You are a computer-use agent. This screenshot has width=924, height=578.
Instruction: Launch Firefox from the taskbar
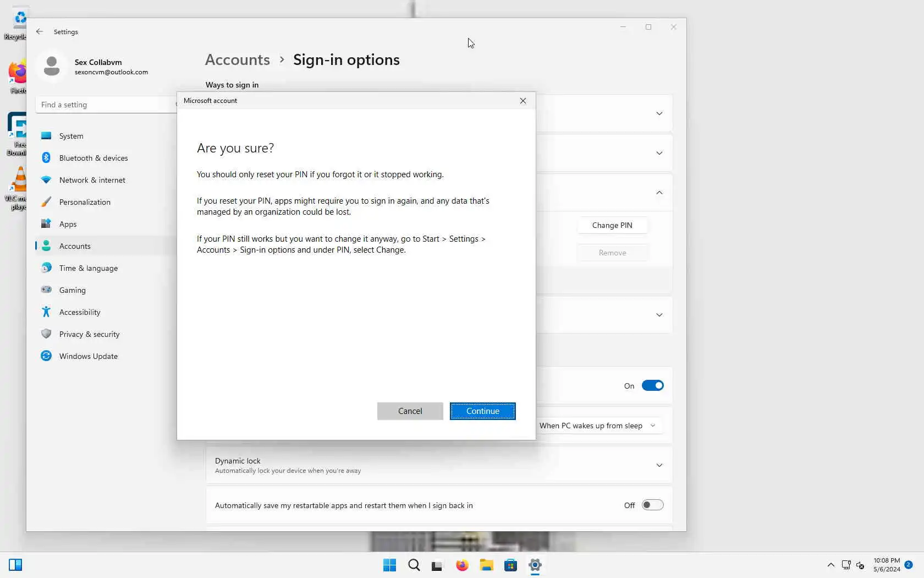coord(462,565)
